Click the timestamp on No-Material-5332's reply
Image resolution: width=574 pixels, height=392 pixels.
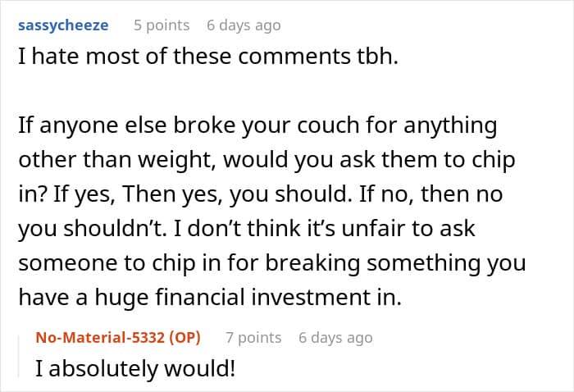click(335, 337)
